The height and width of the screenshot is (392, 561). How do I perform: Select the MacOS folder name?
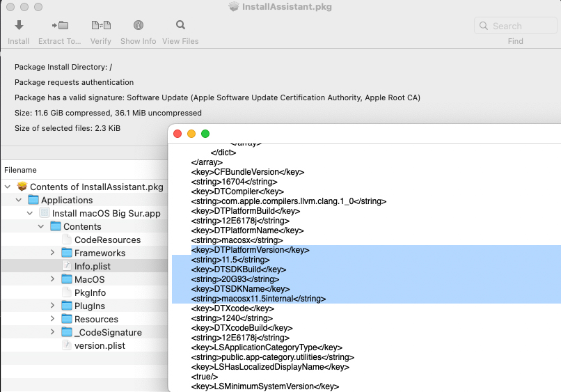(90, 279)
